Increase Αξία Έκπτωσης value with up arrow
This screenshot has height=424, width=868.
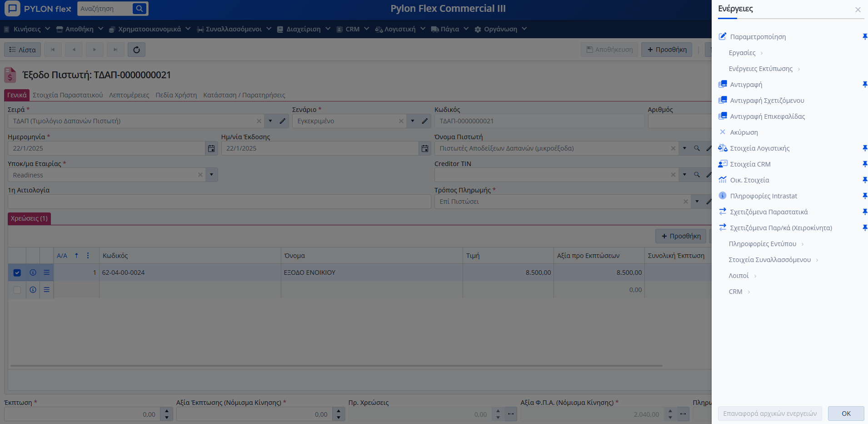(x=339, y=411)
